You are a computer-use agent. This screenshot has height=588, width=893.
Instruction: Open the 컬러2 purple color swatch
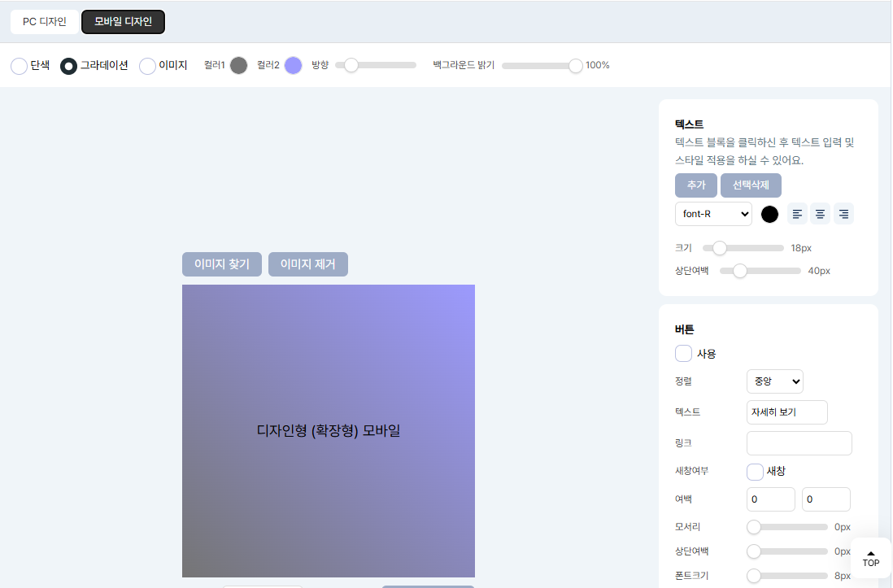point(294,66)
